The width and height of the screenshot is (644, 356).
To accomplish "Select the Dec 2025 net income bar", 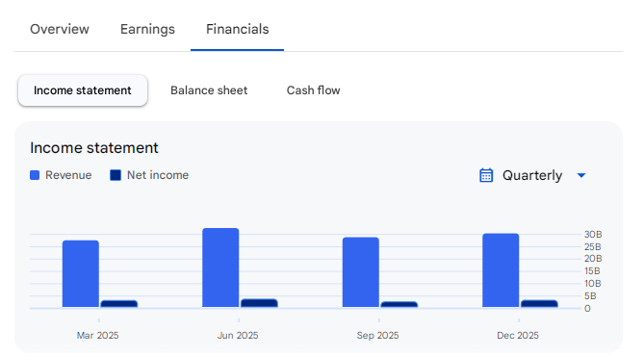I will click(539, 303).
